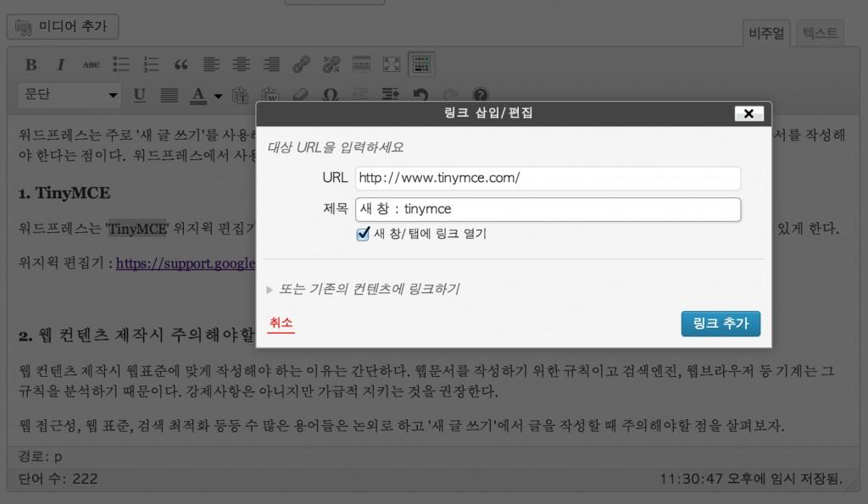The image size is (868, 504).
Task: Apply an unordered bullet list
Action: click(121, 64)
